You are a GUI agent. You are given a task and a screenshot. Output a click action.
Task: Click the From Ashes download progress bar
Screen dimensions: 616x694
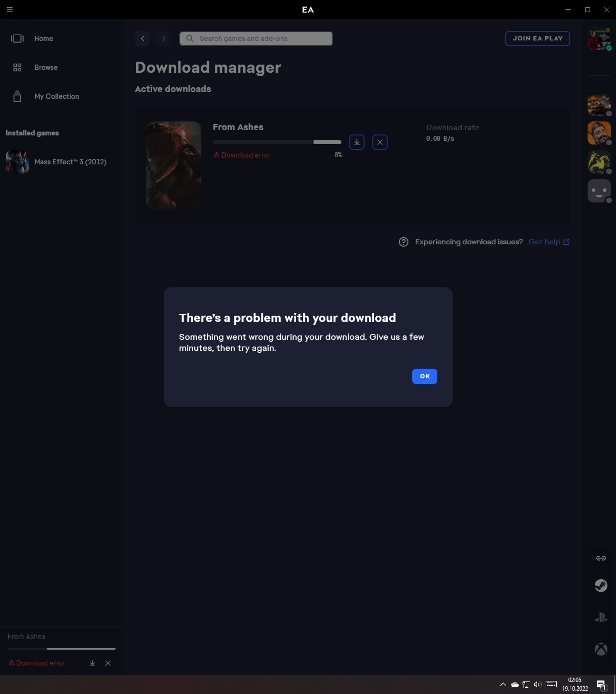277,142
